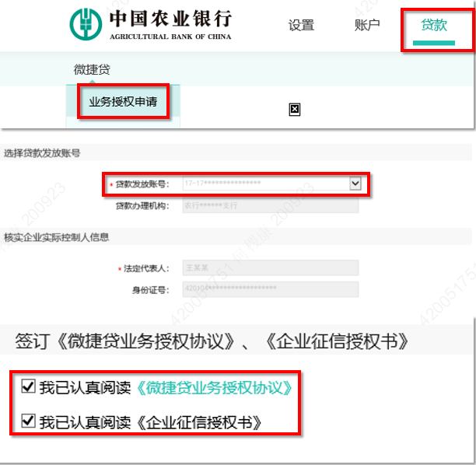
Task: Click the 中国农业银行 bank name text
Action: (171, 19)
